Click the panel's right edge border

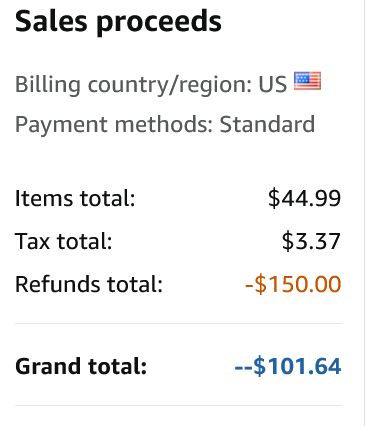(365, 213)
